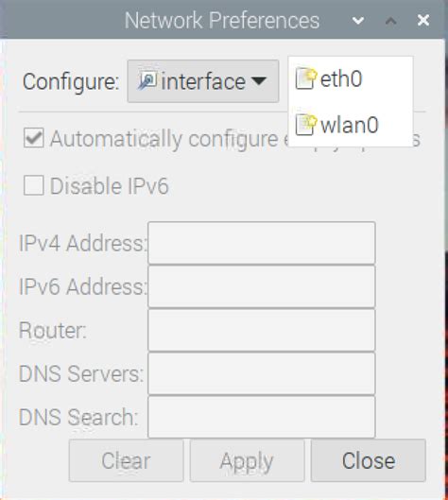Click the interface dropdown arrow
Screen dimensions: 448x500
[259, 81]
